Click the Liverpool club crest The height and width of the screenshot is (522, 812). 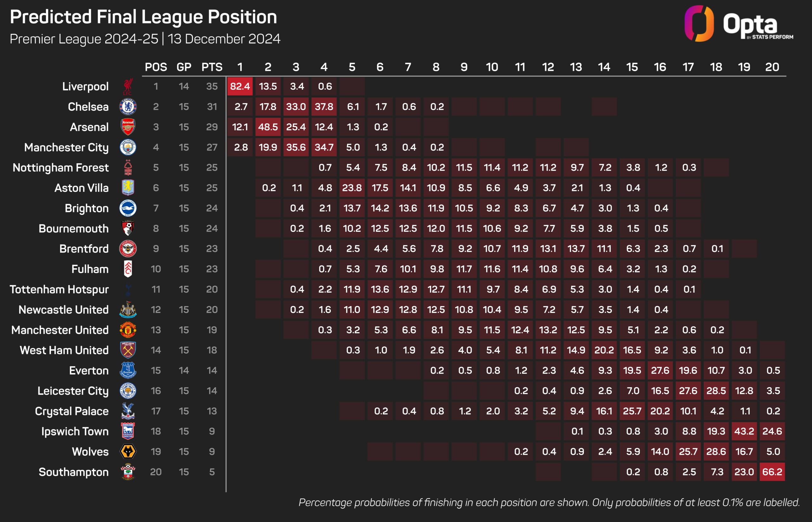point(128,87)
